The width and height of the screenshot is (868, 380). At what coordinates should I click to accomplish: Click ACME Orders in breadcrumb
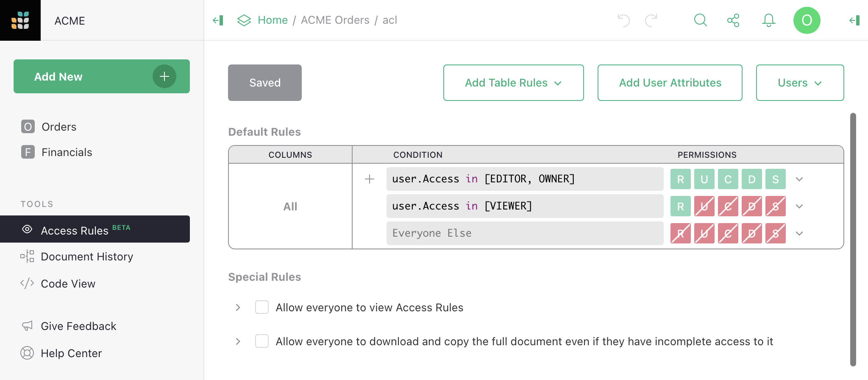tap(335, 20)
